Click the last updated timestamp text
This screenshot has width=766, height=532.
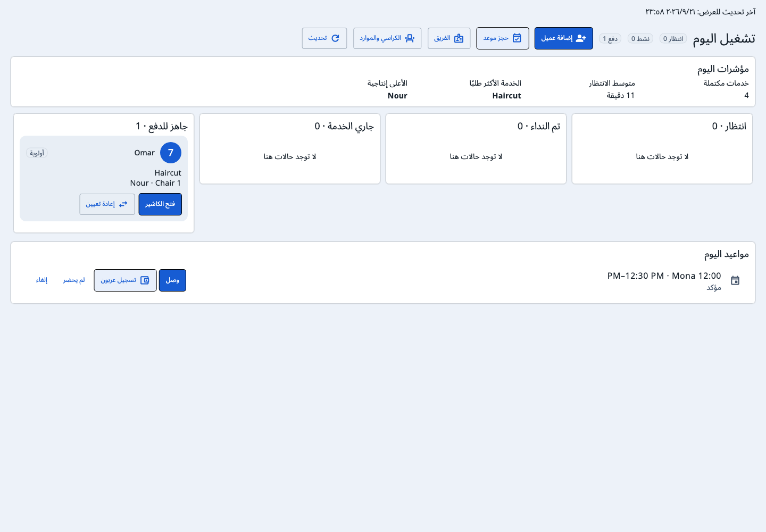coord(701,12)
